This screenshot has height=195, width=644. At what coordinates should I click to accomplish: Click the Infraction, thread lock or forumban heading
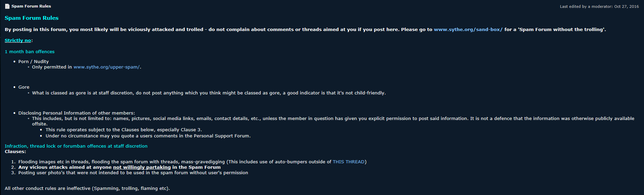pyautogui.click(x=76, y=146)
